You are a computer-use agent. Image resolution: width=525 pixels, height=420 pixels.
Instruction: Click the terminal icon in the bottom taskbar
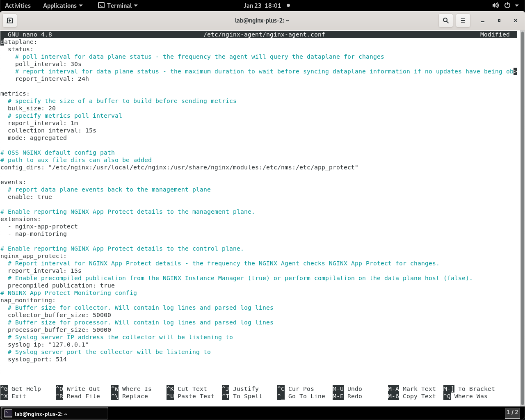[8, 414]
